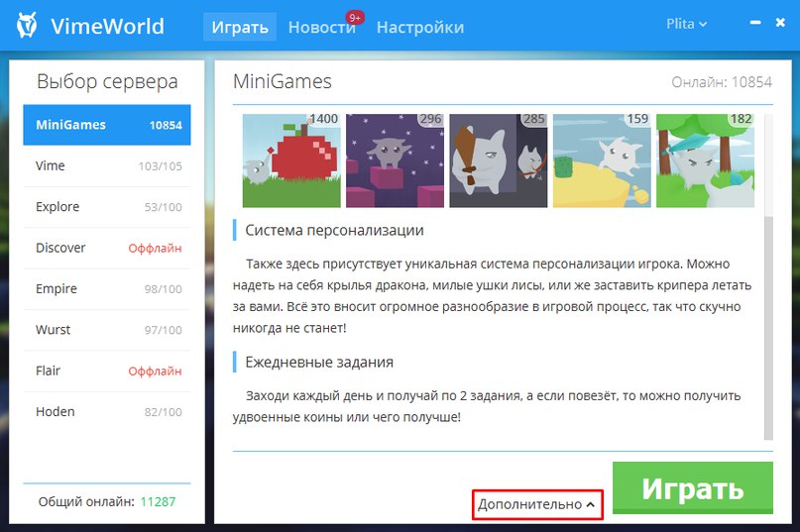Click the 296 player count badge

click(x=430, y=119)
